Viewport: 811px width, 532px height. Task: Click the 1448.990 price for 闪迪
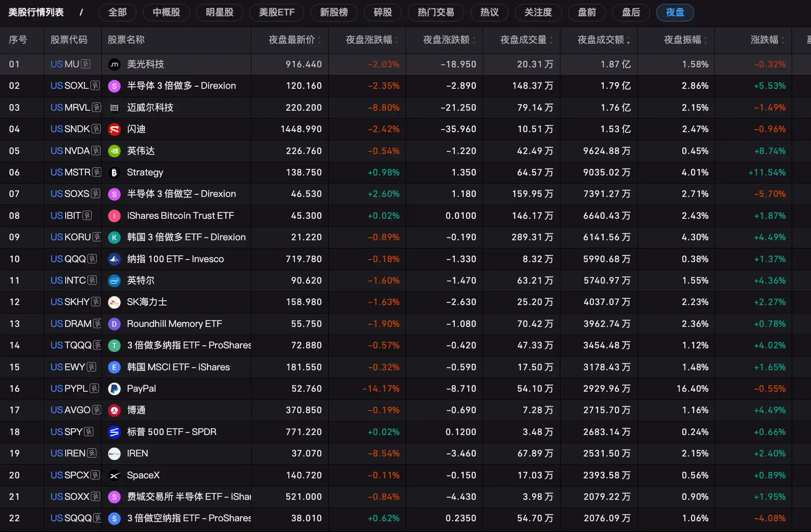pos(301,129)
